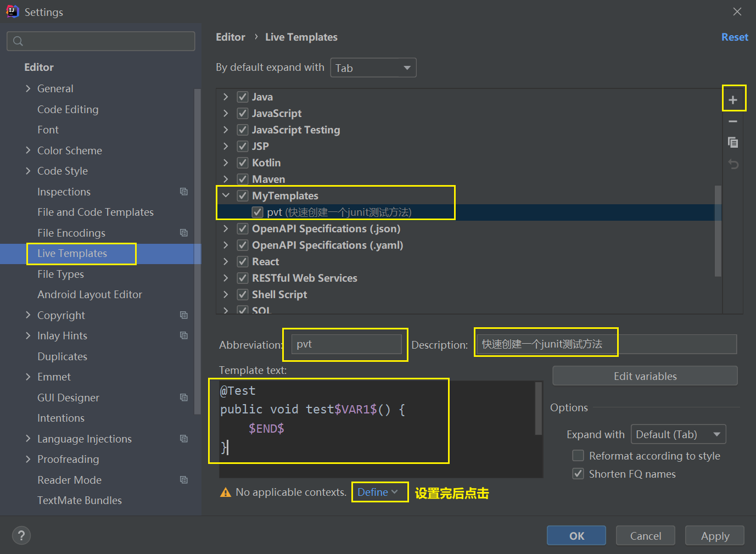The width and height of the screenshot is (756, 554).
Task: Disable the pvt template checkbox
Action: pyautogui.click(x=257, y=212)
